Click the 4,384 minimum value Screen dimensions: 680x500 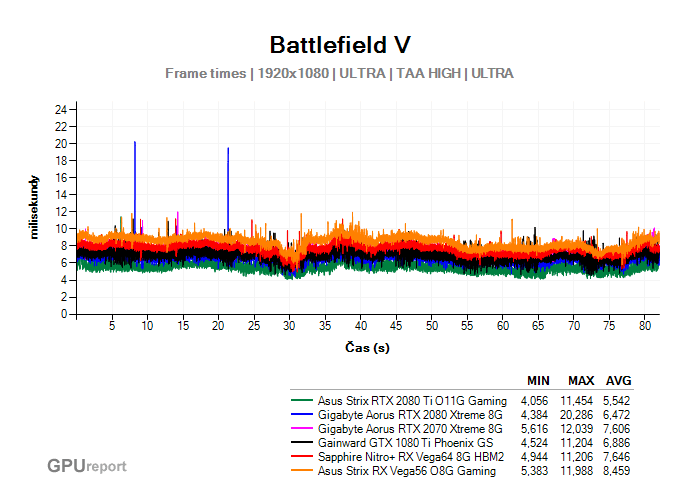534,415
